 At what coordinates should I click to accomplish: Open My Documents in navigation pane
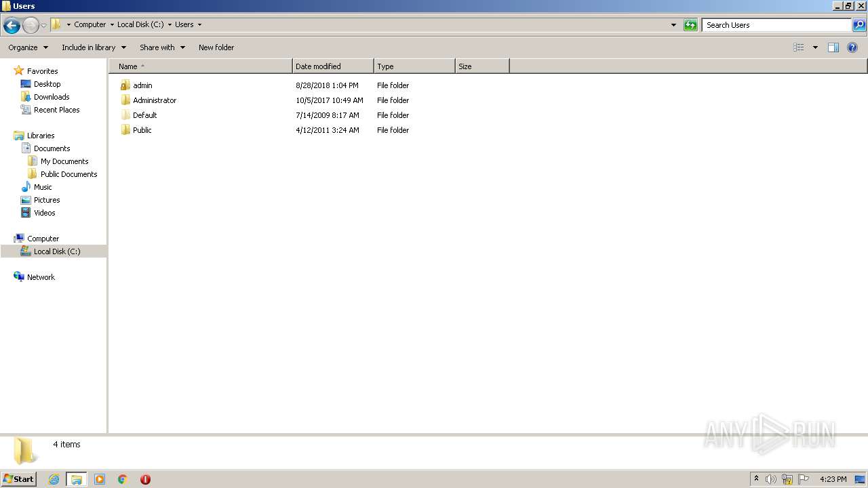pos(64,161)
